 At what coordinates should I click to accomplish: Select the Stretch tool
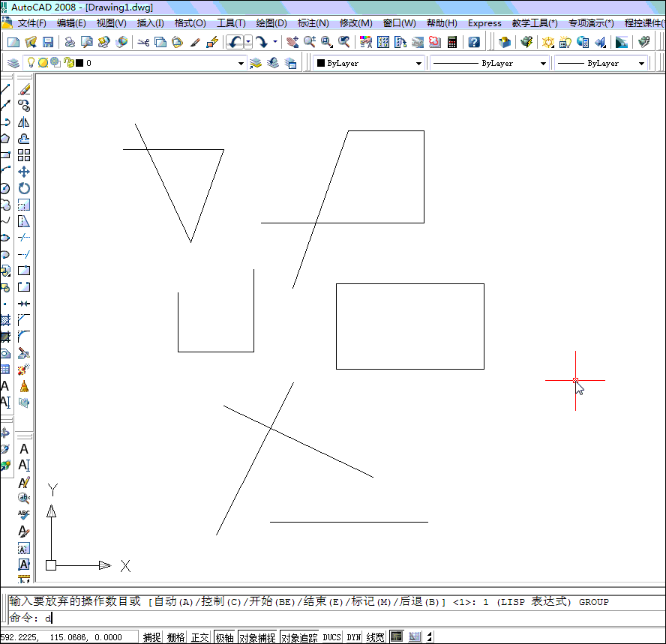24,221
